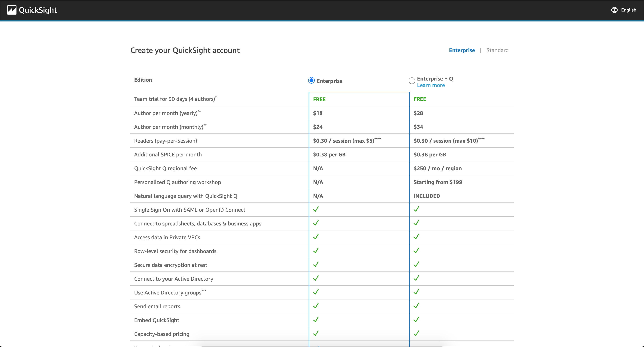Click Enterprise checkmark for Connect to Active Directory
The height and width of the screenshot is (347, 644).
pos(316,278)
